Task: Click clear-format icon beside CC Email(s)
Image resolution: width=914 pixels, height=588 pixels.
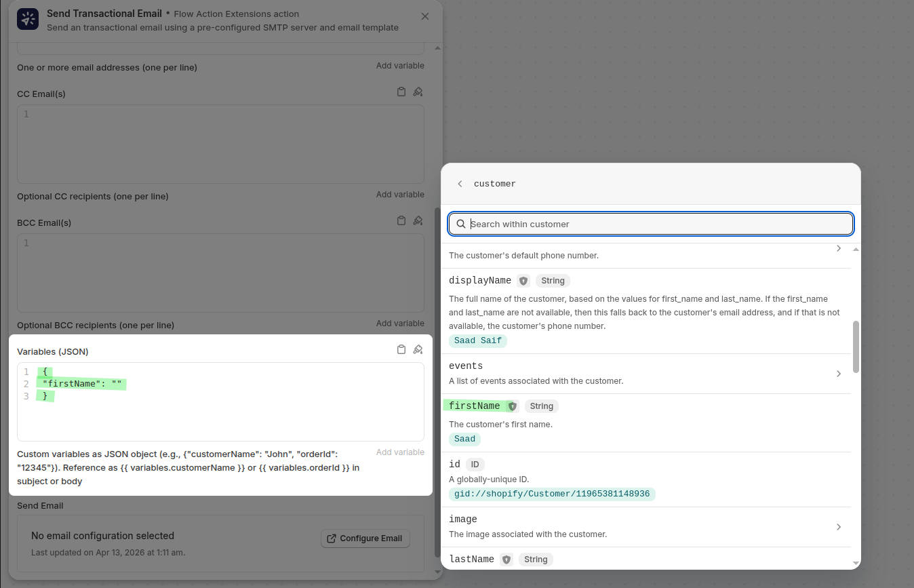Action: tap(418, 92)
